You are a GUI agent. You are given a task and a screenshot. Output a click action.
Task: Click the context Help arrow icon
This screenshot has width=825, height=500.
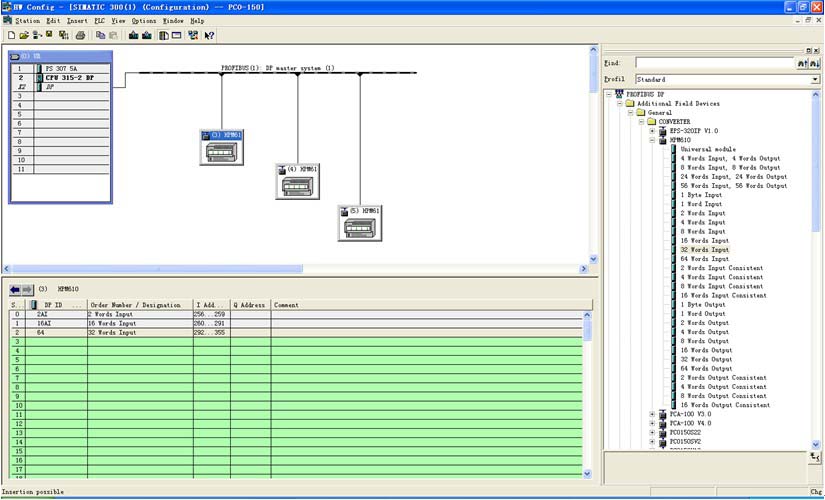(209, 35)
